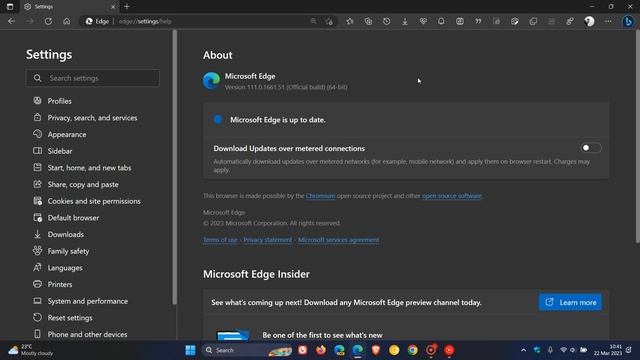The height and width of the screenshot is (360, 640).
Task: Add this page to favorites
Action: (329, 21)
